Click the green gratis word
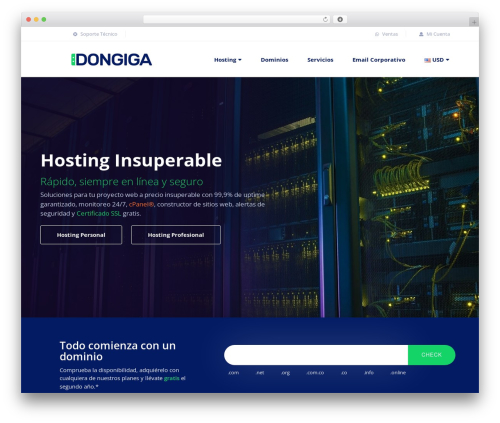500x423 pixels. [172, 378]
